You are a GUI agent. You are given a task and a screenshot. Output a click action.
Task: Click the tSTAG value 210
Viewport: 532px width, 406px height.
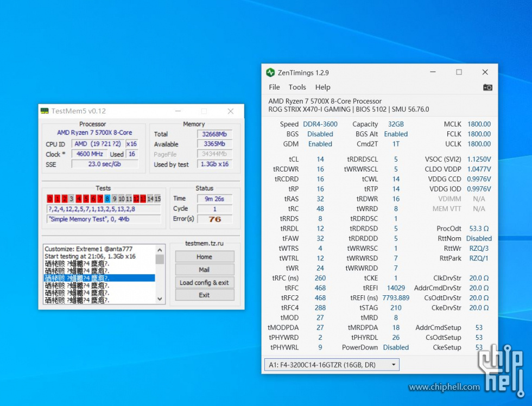(396, 308)
